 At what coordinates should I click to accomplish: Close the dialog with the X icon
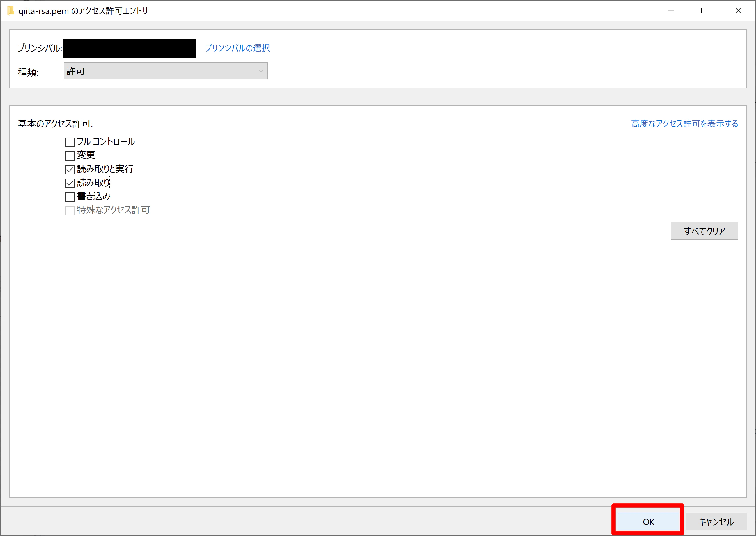pos(738,10)
